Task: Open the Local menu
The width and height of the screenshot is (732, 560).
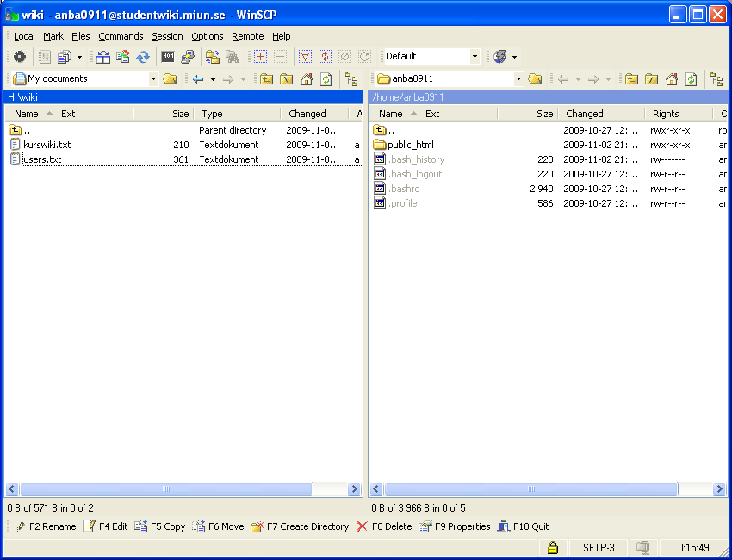Action: [x=24, y=36]
